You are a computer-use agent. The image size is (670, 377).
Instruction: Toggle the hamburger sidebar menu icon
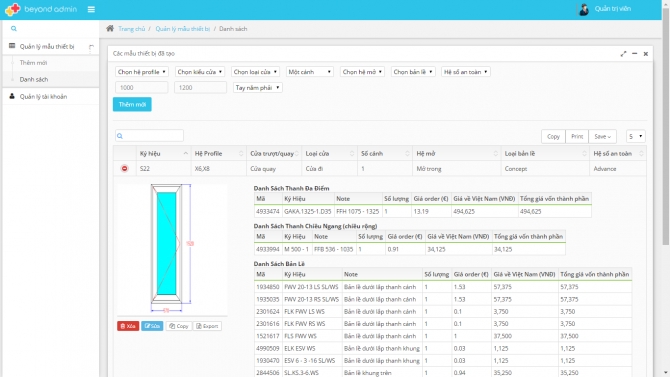(x=91, y=9)
